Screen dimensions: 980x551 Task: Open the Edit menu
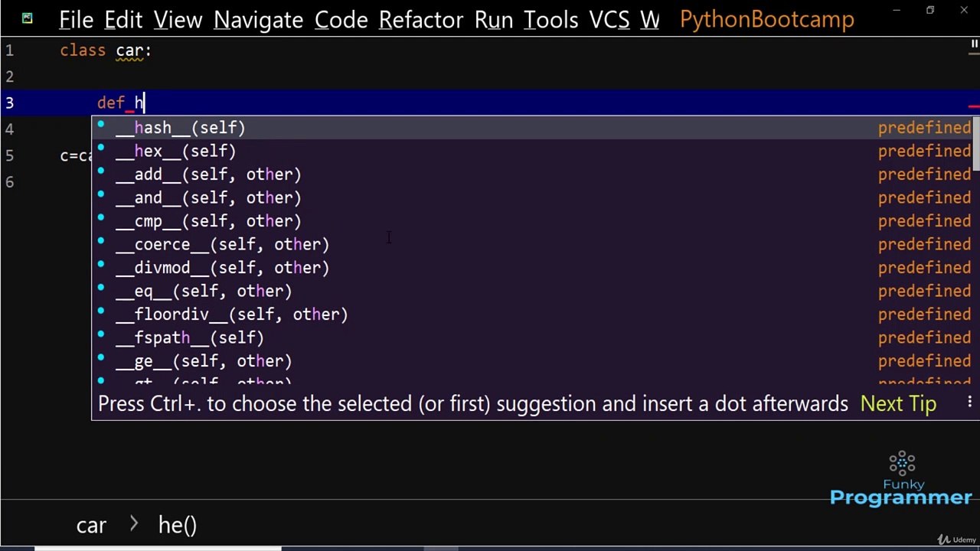[123, 19]
